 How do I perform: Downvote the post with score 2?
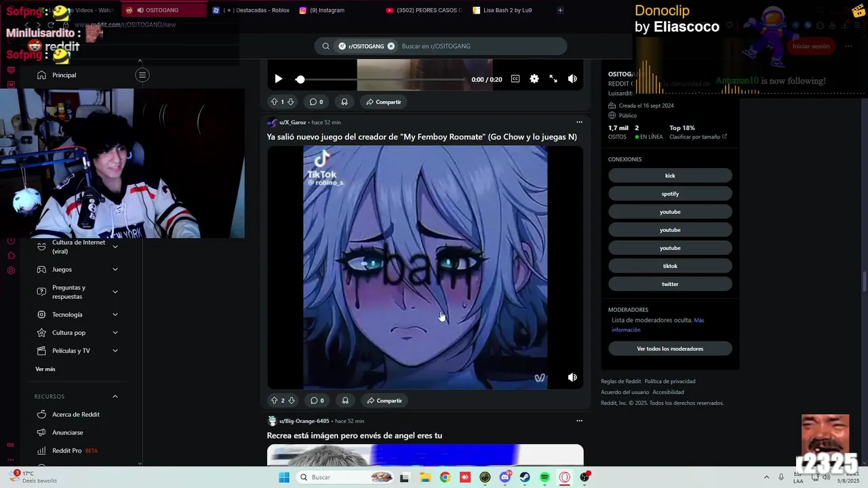tap(291, 401)
